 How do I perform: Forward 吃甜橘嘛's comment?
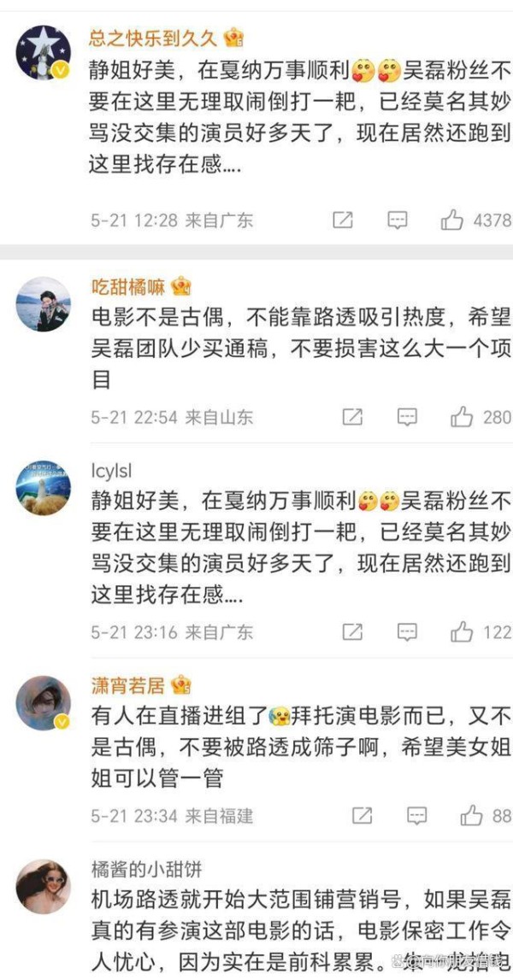(352, 418)
